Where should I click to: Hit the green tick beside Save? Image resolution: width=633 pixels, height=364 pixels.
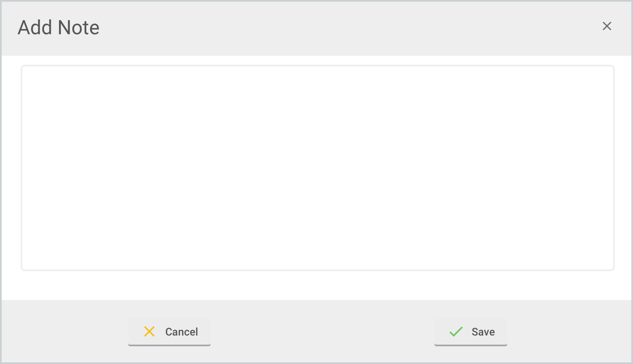coord(456,331)
